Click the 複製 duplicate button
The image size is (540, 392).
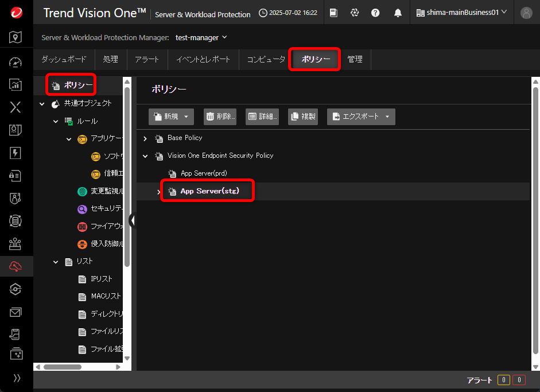(x=303, y=117)
